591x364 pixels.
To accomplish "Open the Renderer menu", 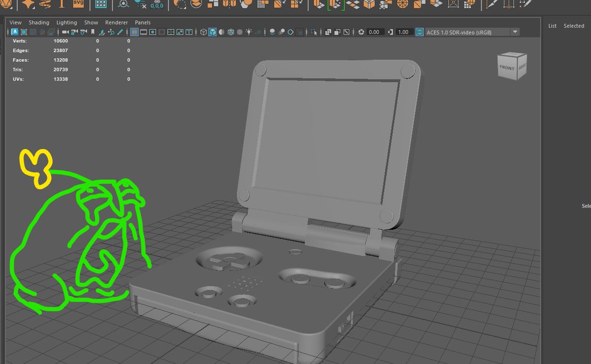I will pyautogui.click(x=117, y=23).
